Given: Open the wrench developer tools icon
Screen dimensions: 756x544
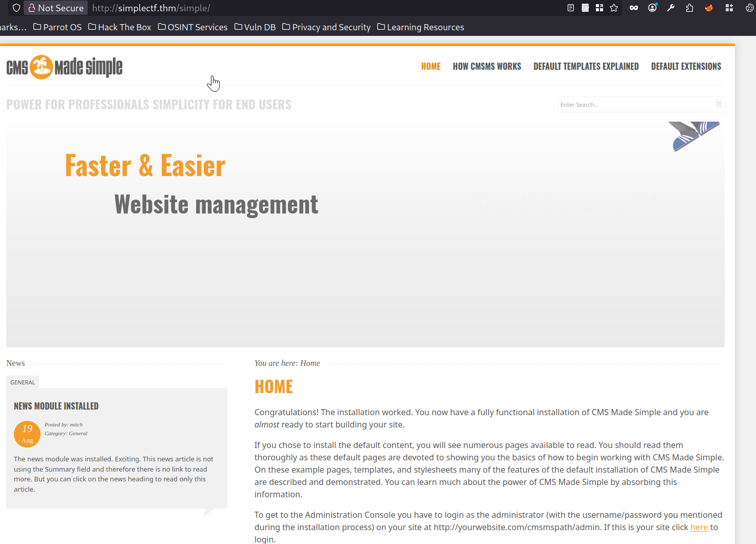Looking at the screenshot, I should click(671, 8).
